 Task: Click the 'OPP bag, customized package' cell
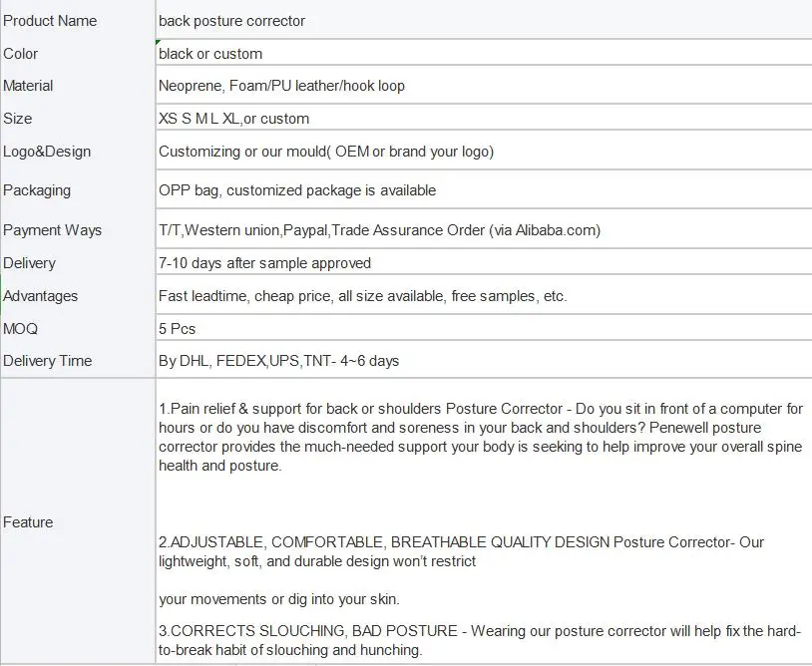(297, 190)
